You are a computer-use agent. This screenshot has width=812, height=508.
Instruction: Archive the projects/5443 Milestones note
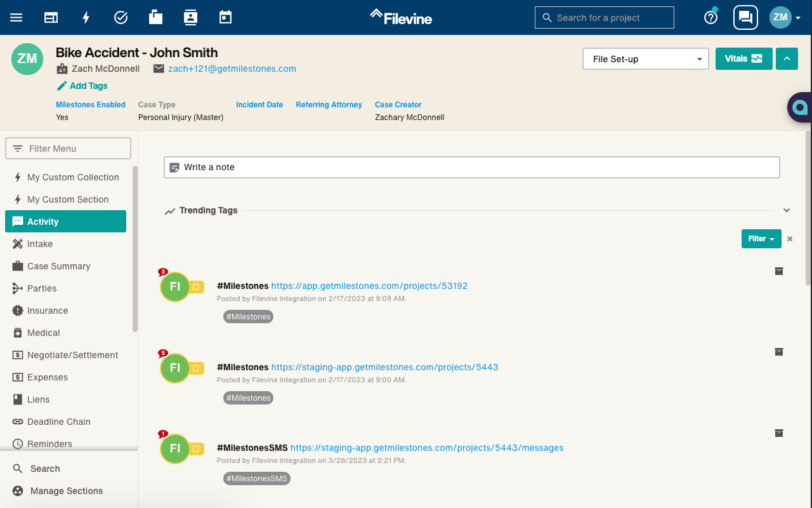point(779,352)
